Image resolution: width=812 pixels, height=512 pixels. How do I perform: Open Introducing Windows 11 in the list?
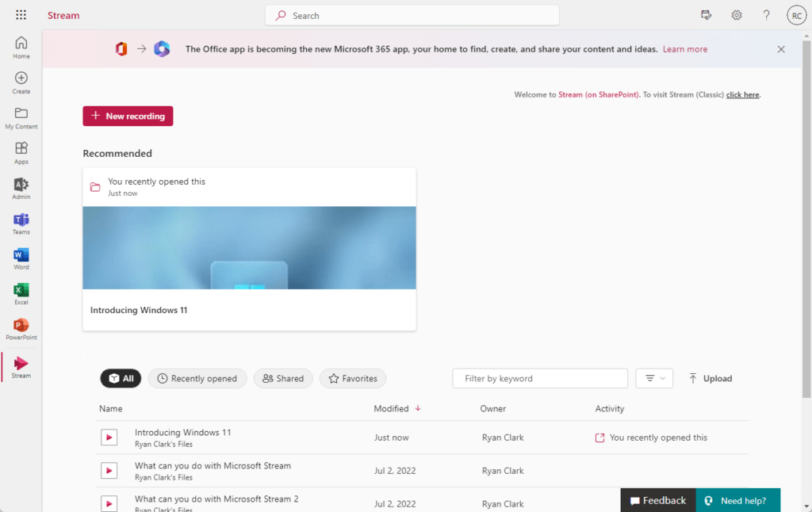[183, 432]
